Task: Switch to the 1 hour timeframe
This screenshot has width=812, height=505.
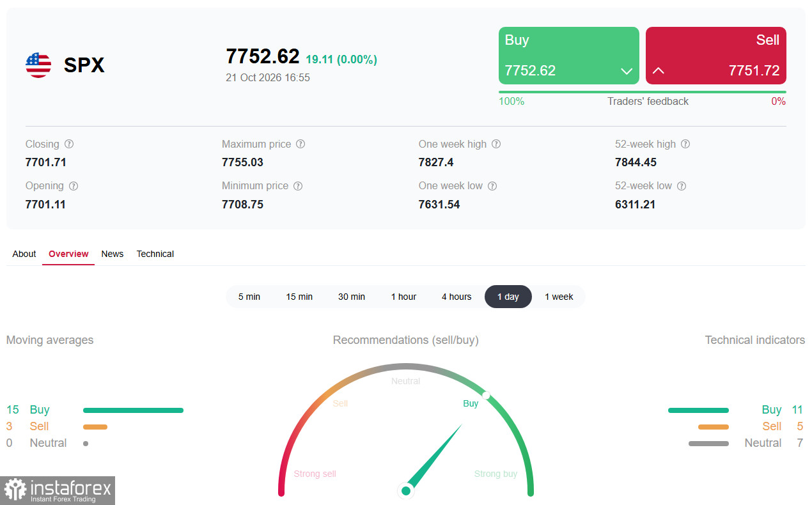Action: (403, 297)
